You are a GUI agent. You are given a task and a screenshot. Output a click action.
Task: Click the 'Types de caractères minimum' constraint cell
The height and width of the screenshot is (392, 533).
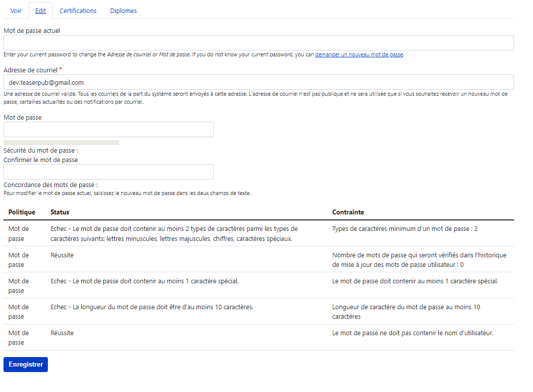point(405,229)
